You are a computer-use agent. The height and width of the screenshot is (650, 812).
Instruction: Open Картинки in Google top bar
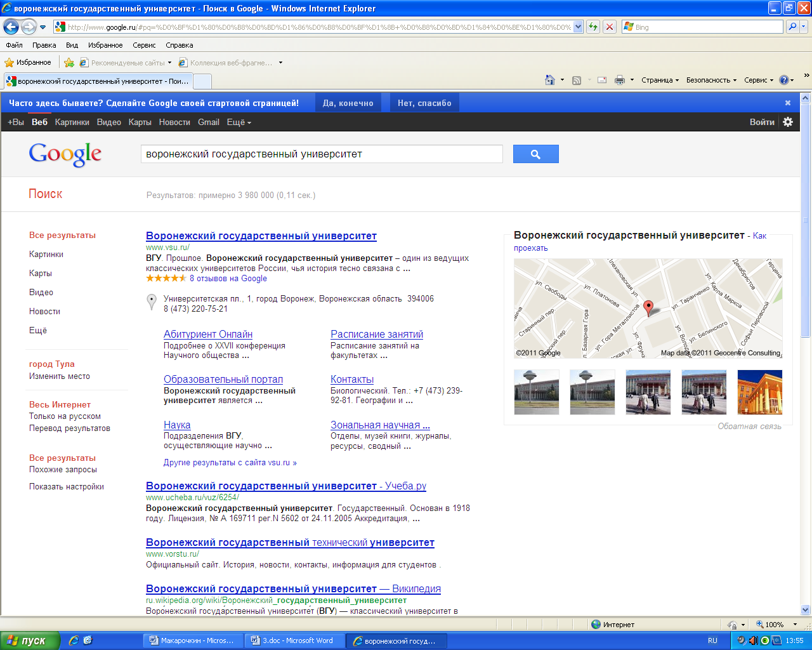72,122
